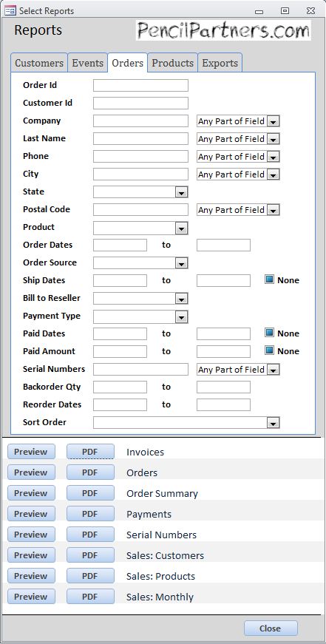Click PDF button for Order Summary
Viewport: 326px width, 644px height.
pyautogui.click(x=90, y=493)
